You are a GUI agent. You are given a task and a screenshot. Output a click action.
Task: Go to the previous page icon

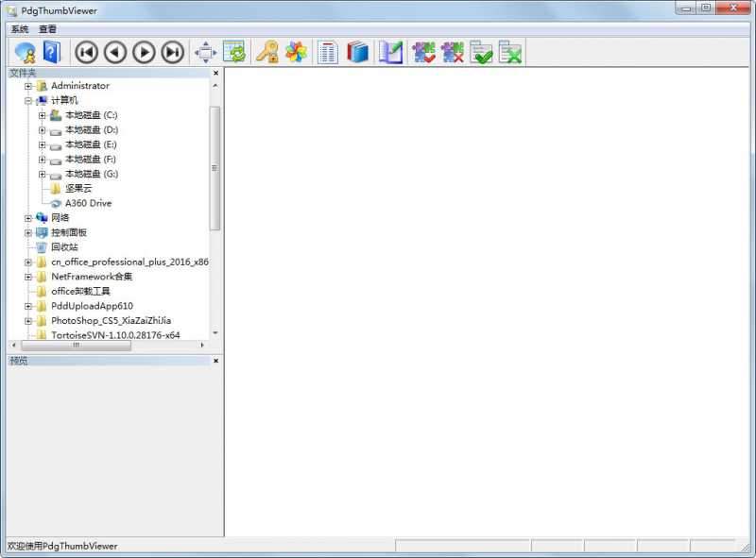(115, 54)
